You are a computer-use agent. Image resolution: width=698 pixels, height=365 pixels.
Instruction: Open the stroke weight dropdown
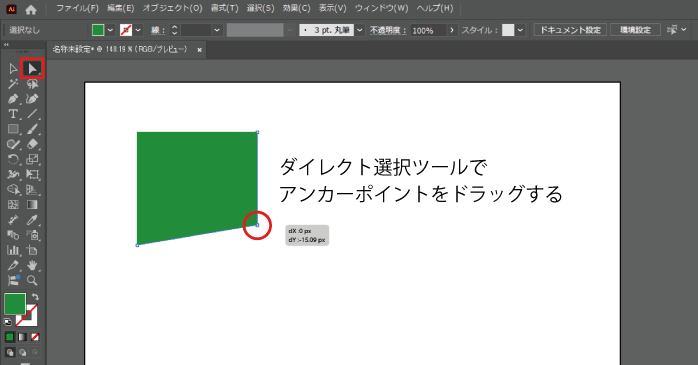click(x=217, y=30)
